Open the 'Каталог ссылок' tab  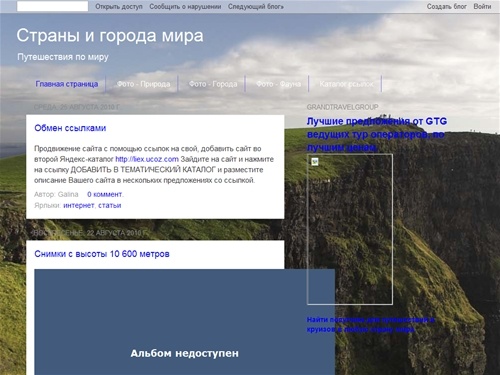click(346, 84)
